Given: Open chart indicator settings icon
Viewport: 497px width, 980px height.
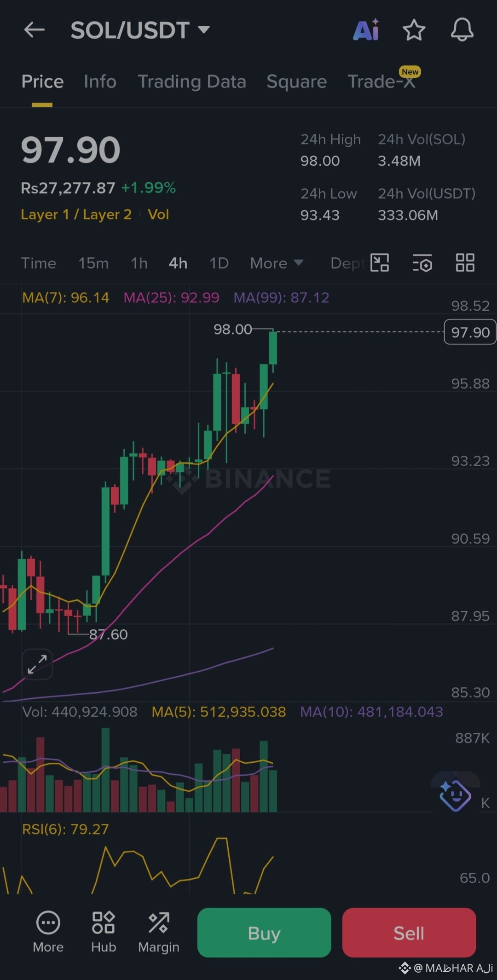Looking at the screenshot, I should click(422, 263).
